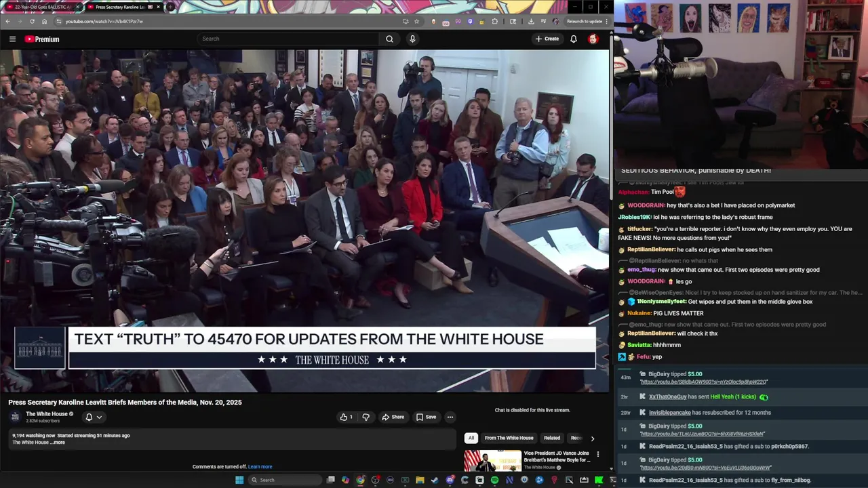Open White House channel avatar
Image resolution: width=868 pixels, height=488 pixels.
coord(15,417)
